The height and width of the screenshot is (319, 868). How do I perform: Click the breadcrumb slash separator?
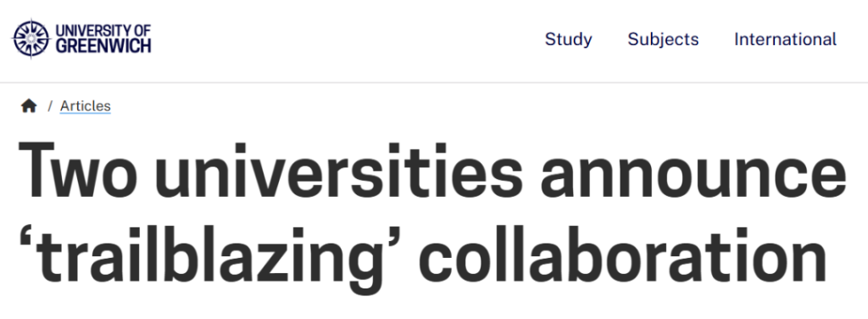(50, 106)
